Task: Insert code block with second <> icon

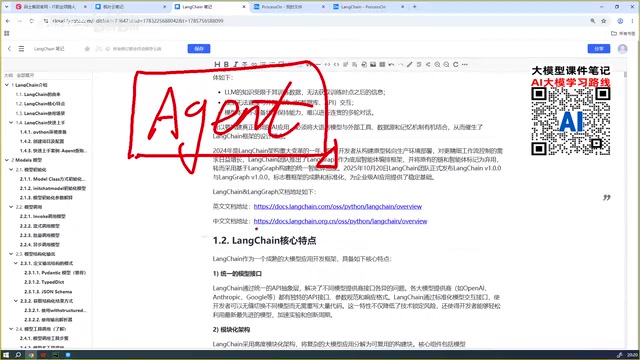Action: (336, 64)
